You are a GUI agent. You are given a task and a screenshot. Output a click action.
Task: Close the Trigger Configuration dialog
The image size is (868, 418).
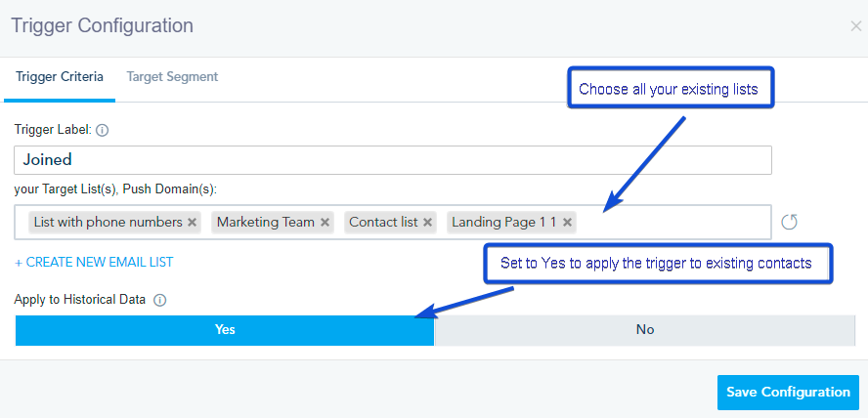pyautogui.click(x=855, y=26)
